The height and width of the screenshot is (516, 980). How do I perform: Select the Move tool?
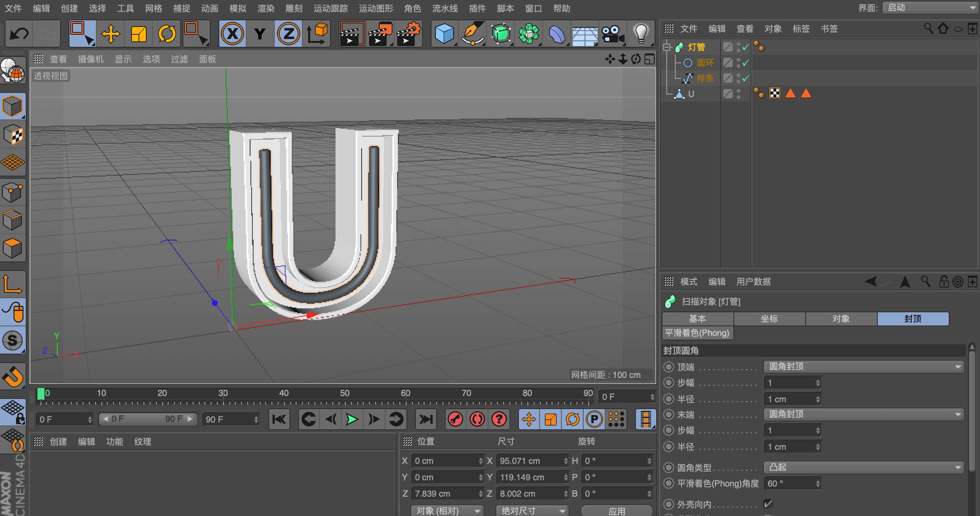(110, 34)
